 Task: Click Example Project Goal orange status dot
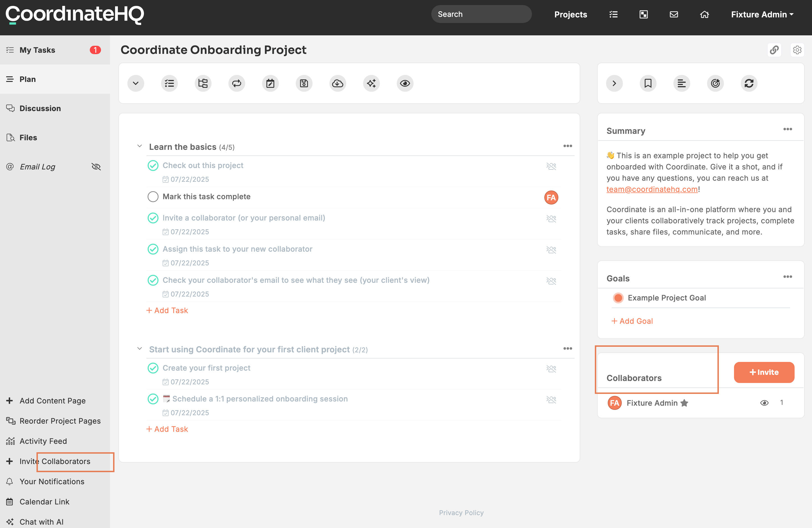[x=618, y=298]
